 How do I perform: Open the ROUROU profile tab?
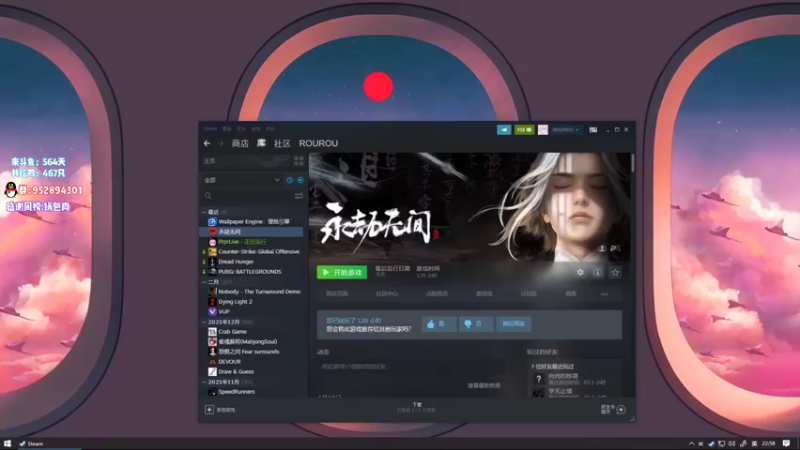point(318,143)
